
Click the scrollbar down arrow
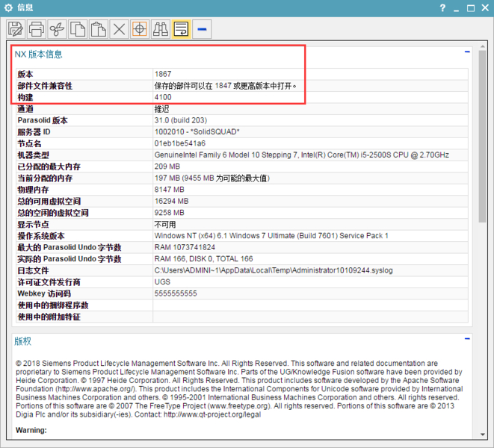pyautogui.click(x=482, y=435)
